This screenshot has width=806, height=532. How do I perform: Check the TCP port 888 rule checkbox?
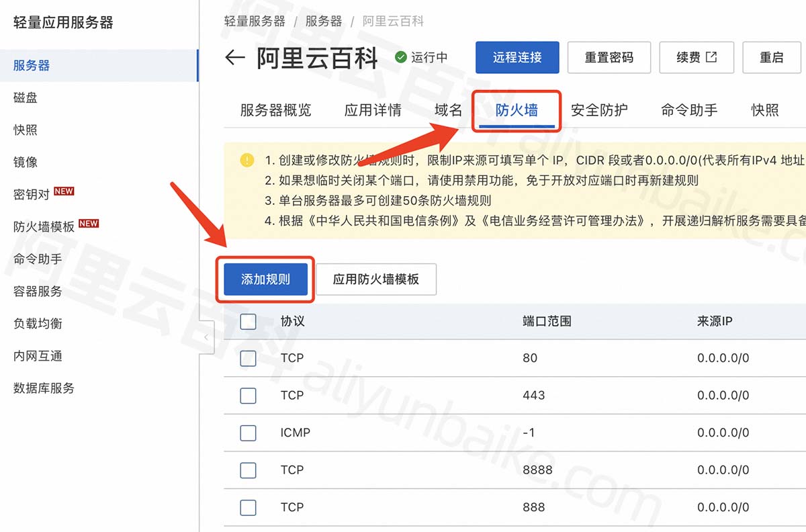coord(249,507)
